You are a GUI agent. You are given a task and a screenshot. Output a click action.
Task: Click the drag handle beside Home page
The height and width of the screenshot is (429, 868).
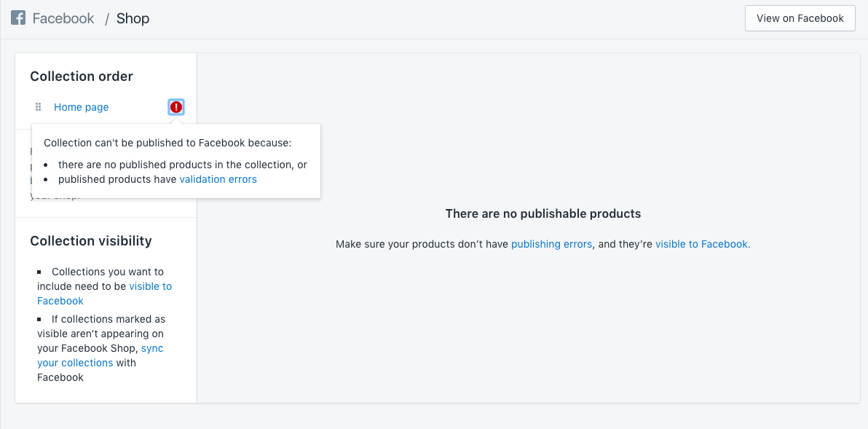[39, 107]
